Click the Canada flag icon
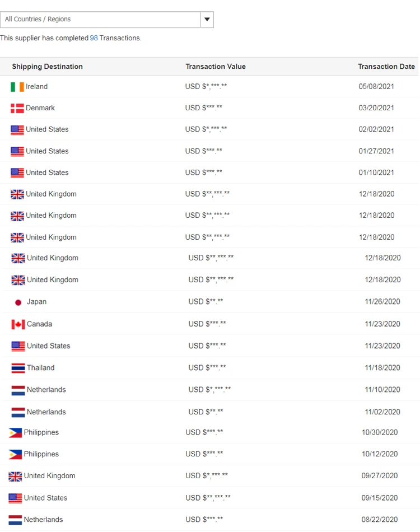Screen dimensions: 420x532 pyautogui.click(x=18, y=324)
